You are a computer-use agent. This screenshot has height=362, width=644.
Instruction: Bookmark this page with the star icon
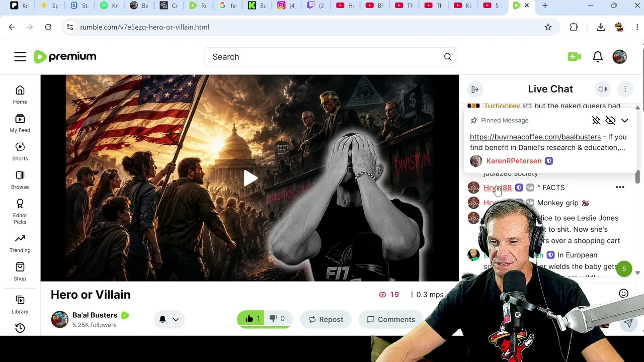click(x=548, y=27)
